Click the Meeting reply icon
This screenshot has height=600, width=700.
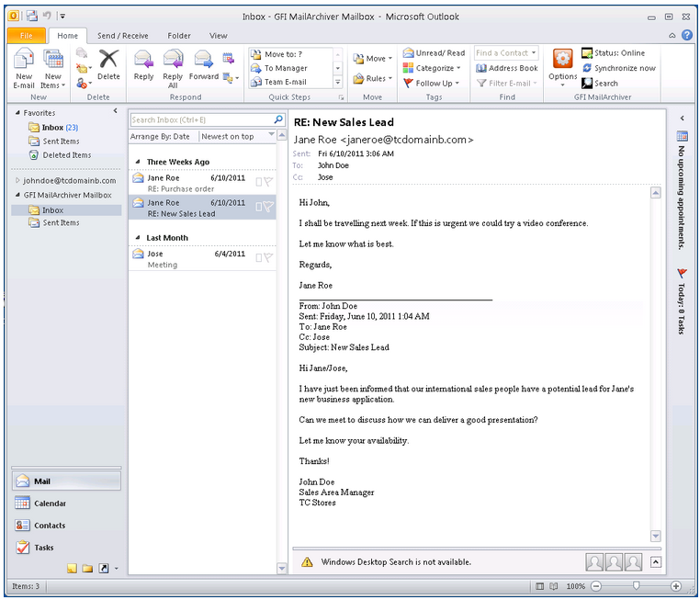(228, 58)
